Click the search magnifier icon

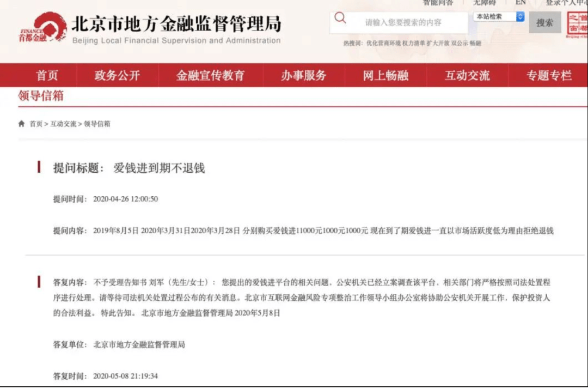tap(340, 17)
